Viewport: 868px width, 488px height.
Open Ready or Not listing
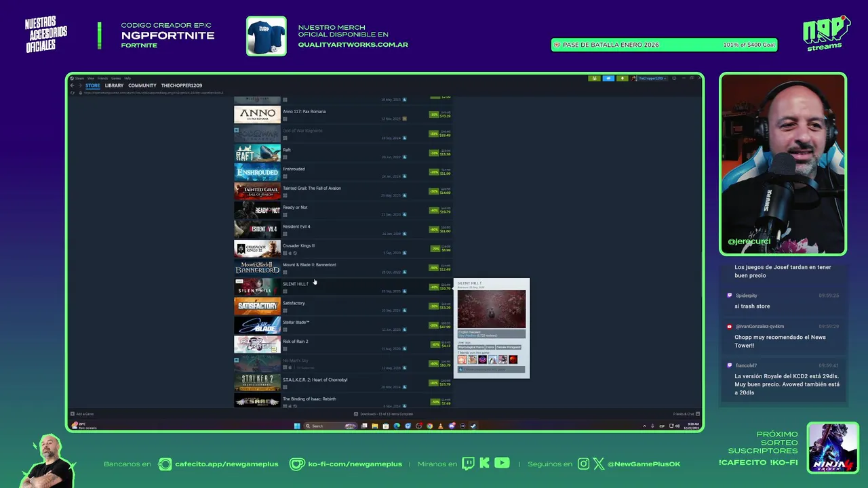tap(342, 210)
